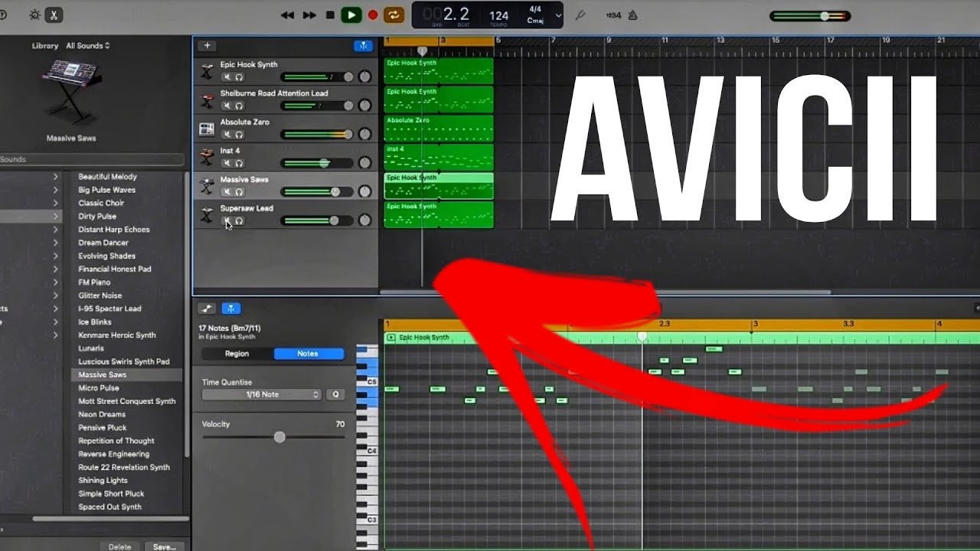Click the Q quantise button

click(335, 395)
